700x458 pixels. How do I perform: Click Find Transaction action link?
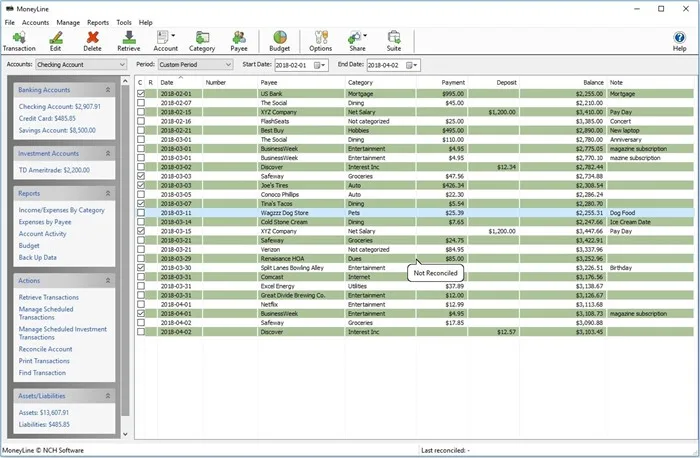click(42, 373)
